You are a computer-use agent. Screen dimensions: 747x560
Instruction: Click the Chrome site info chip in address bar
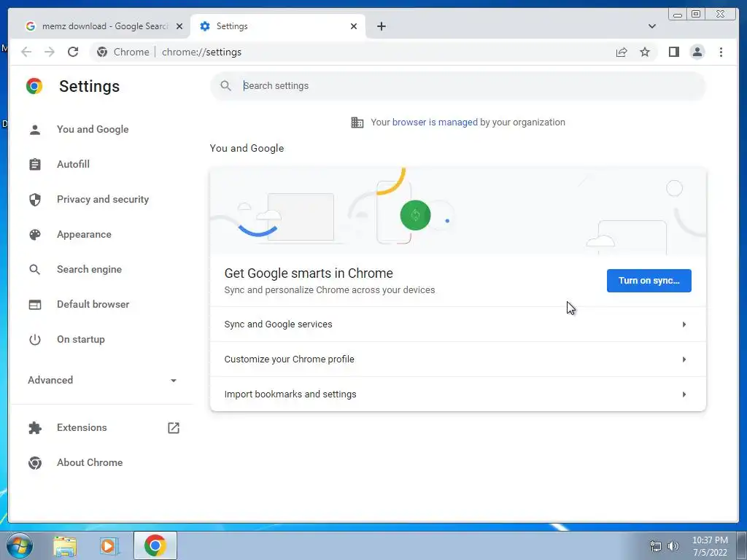(x=123, y=52)
